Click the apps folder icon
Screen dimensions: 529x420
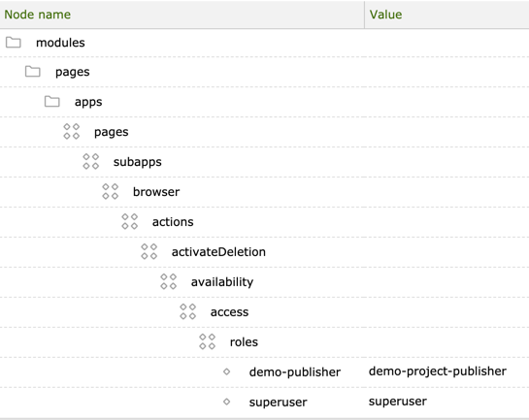[x=52, y=102]
